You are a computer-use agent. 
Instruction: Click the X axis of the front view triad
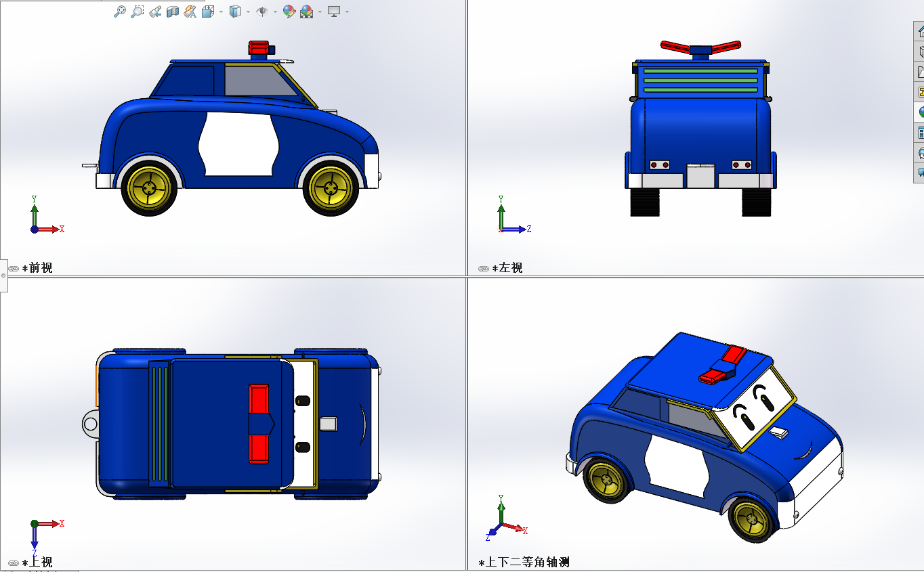pyautogui.click(x=50, y=229)
